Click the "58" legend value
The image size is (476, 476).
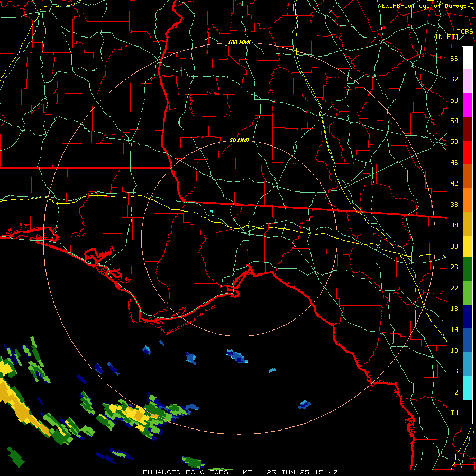[454, 100]
